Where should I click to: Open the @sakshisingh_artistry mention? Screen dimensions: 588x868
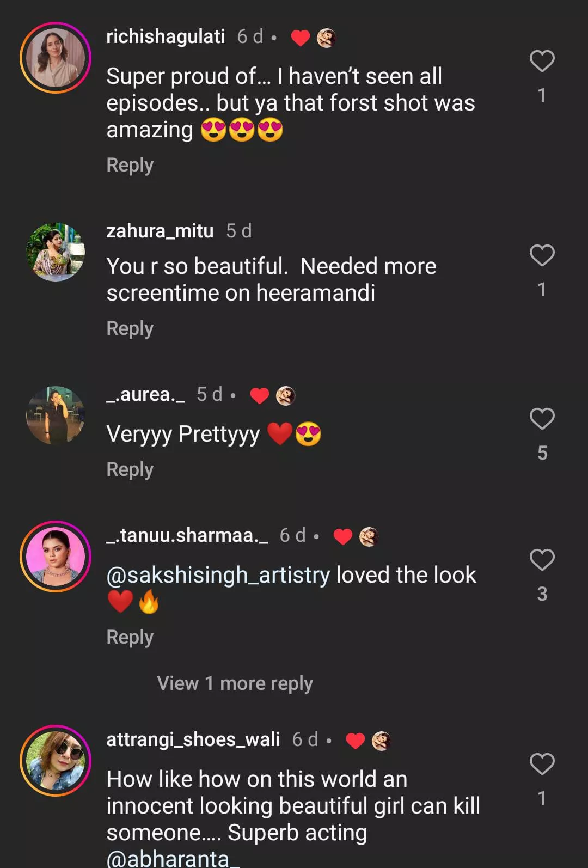coord(218,575)
